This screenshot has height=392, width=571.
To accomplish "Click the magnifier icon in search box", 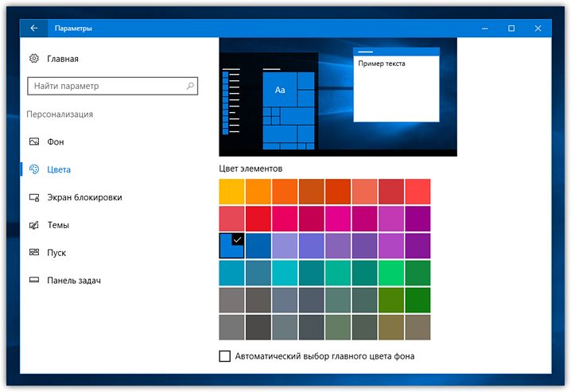I will click(x=190, y=86).
